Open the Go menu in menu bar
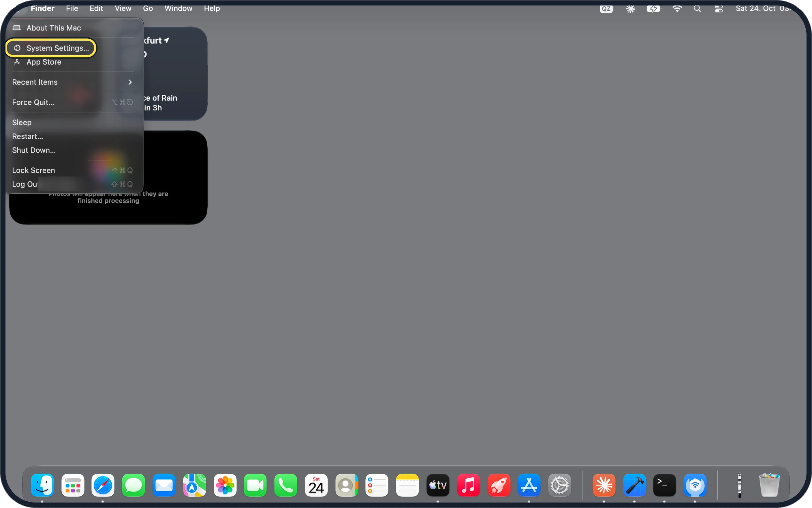The height and width of the screenshot is (508, 812). [148, 8]
